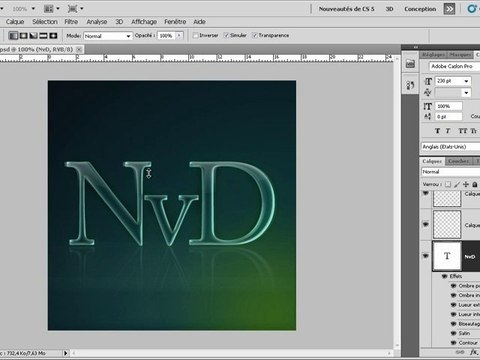Image resolution: width=480 pixels, height=360 pixels.
Task: Open the screen mode icon menu
Action: click(75, 9)
